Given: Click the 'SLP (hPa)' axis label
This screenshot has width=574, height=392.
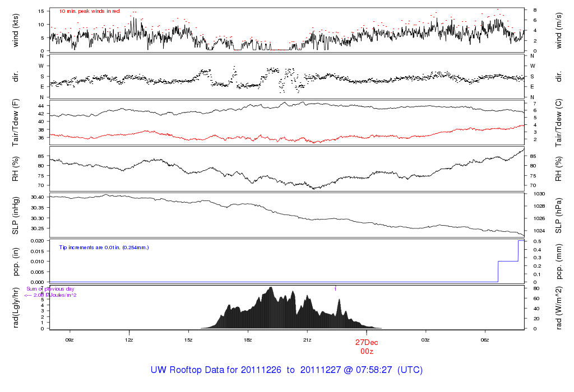Looking at the screenshot, I should 559,216.
